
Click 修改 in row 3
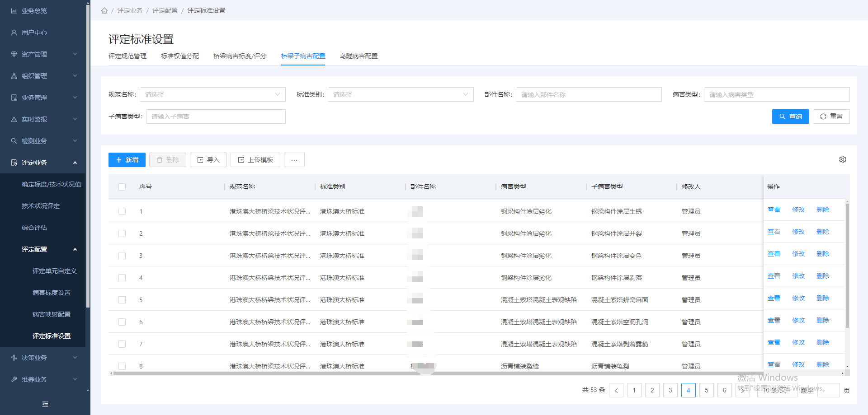798,254
